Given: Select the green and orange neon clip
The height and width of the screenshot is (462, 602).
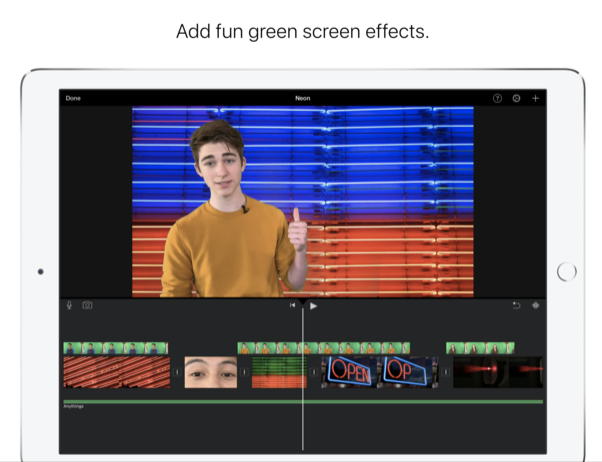Looking at the screenshot, I should pyautogui.click(x=279, y=372).
